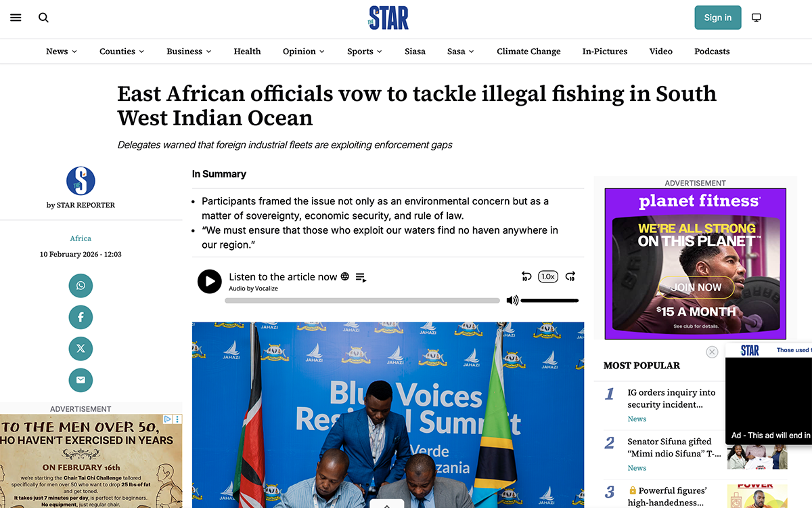Viewport: 812px width, 508px height.
Task: Share article on Facebook icon
Action: coord(81,317)
